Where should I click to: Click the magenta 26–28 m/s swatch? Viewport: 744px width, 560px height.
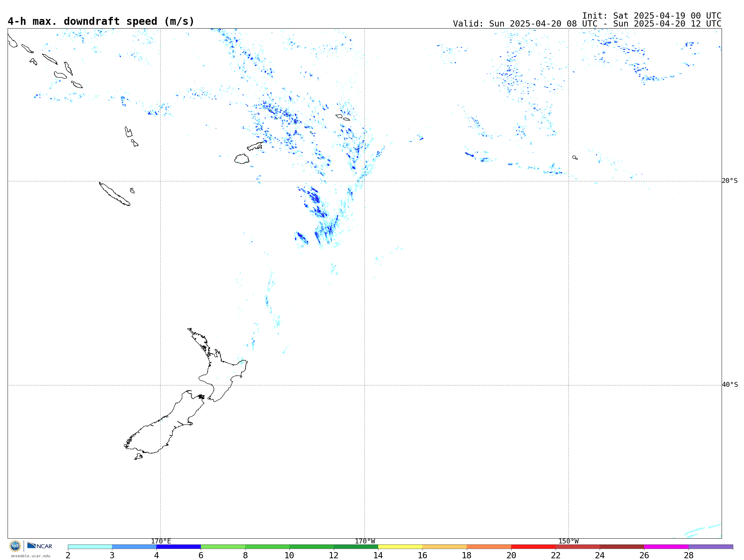(666, 547)
